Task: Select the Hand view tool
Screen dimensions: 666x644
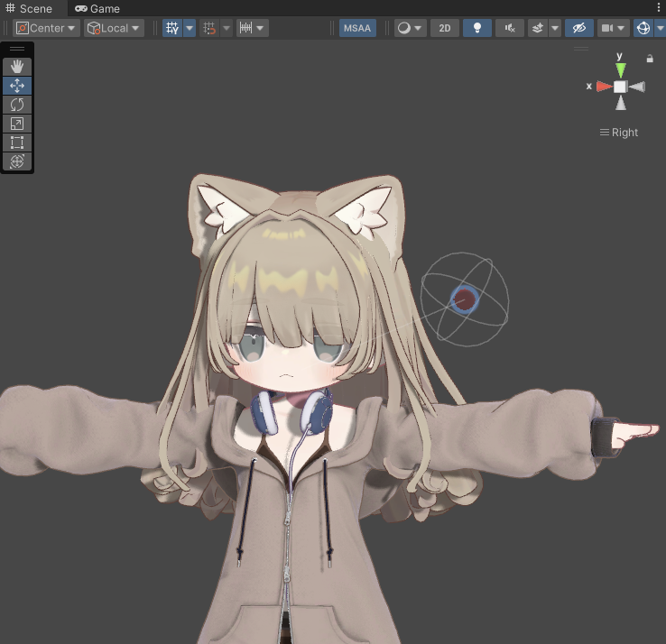Action: [x=17, y=67]
